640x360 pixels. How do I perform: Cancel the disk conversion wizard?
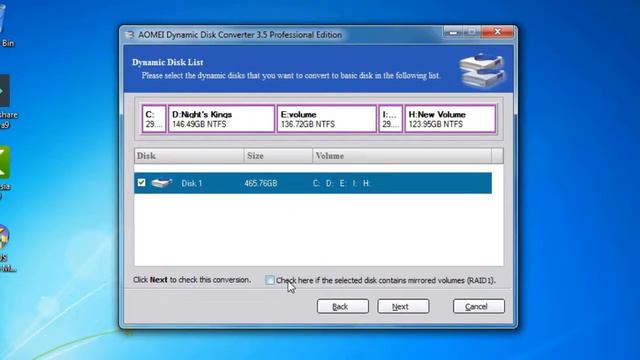[x=479, y=307]
